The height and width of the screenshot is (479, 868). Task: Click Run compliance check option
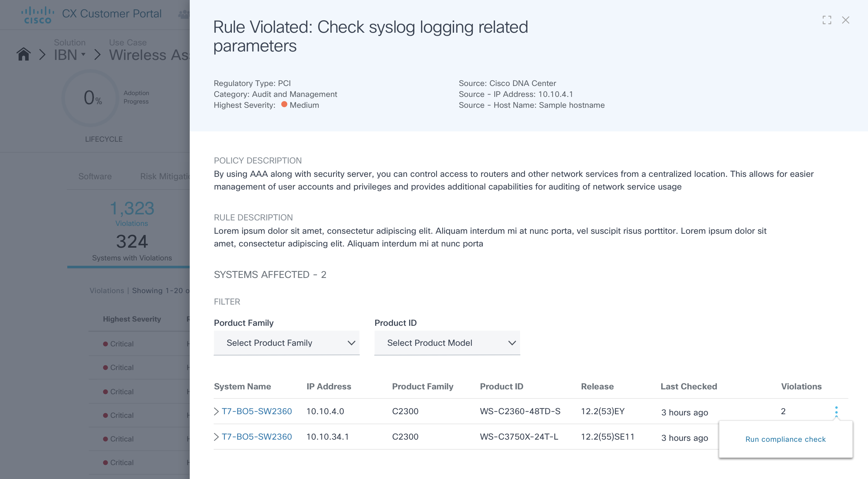(785, 439)
